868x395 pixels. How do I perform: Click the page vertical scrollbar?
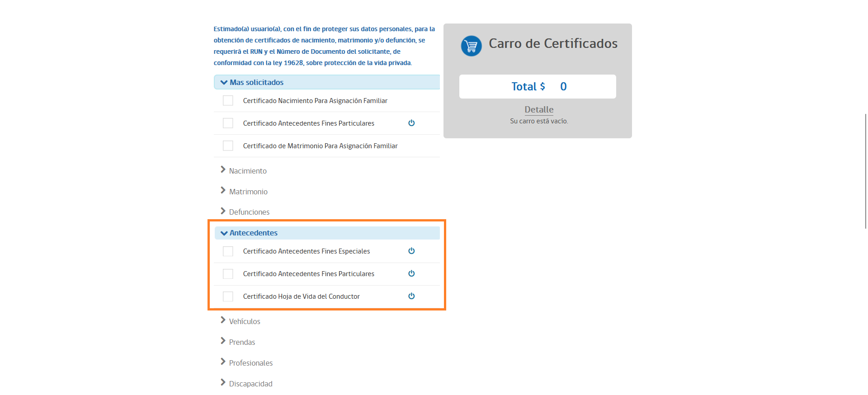pos(865,172)
